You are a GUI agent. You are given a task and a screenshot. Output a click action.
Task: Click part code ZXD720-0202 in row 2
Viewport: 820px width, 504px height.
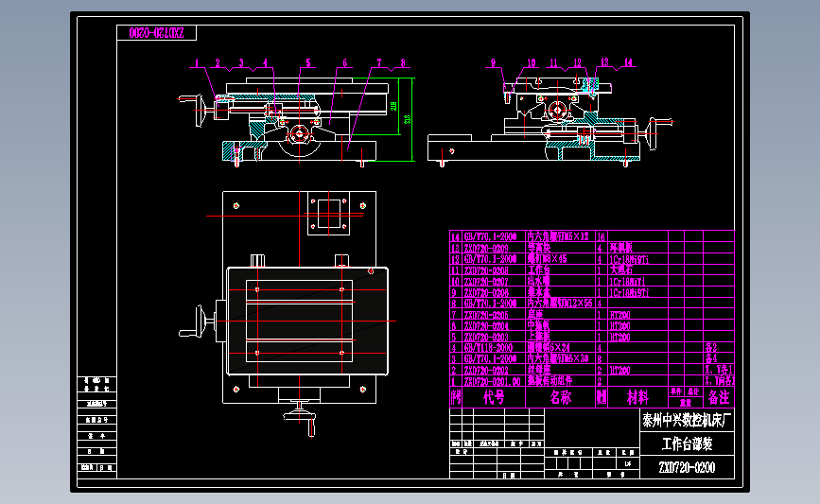(486, 370)
